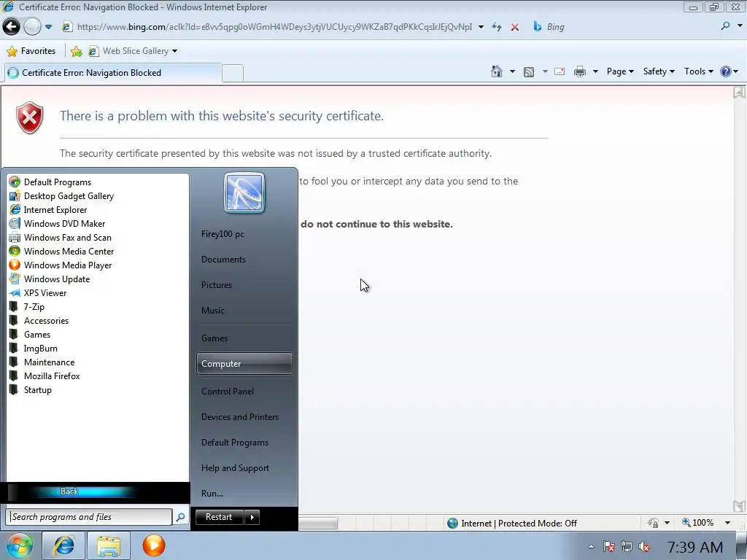Open the Web Slice Gallery dropdown
Image resolution: width=747 pixels, height=560 pixels.
tap(133, 51)
